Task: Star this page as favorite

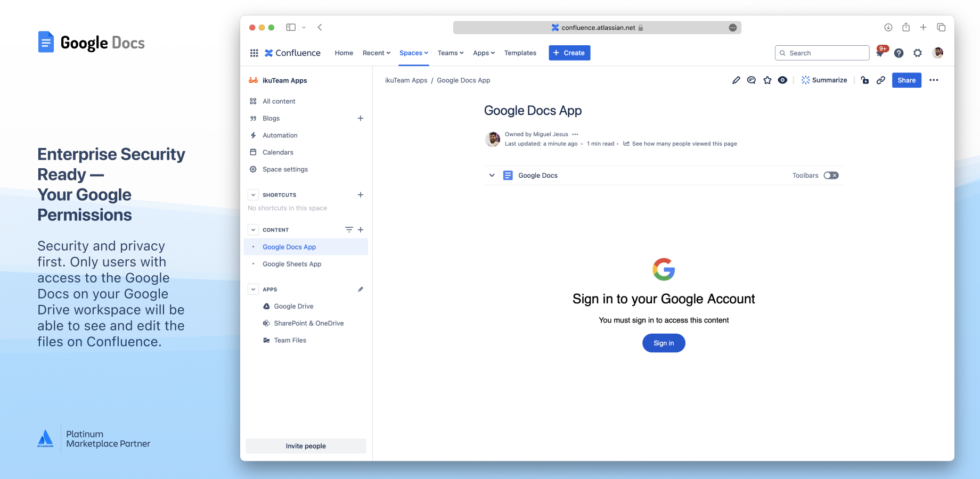Action: [767, 80]
